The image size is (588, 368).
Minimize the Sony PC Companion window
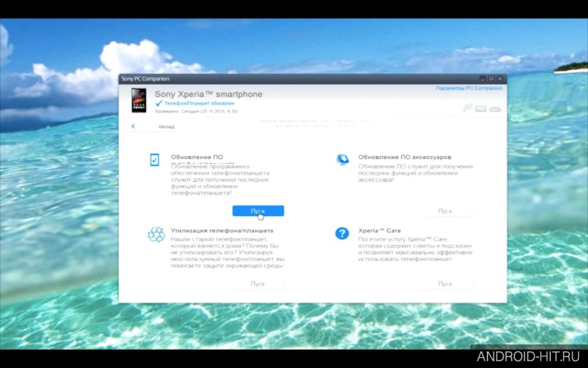[x=483, y=79]
